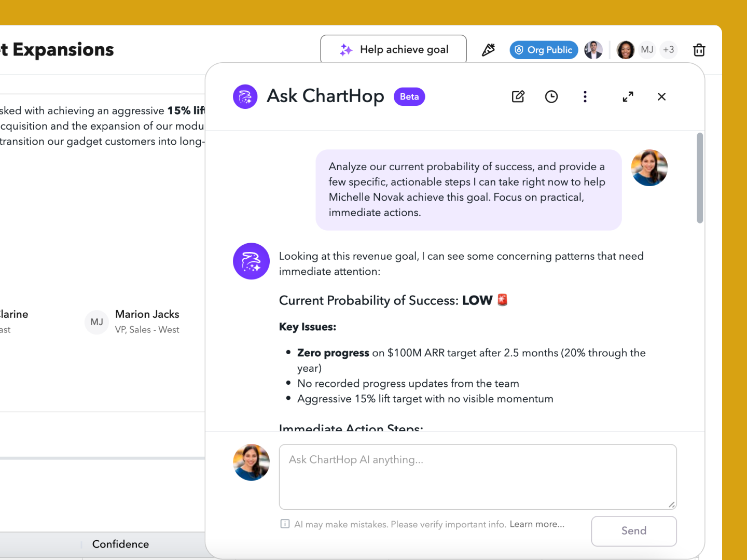Click the ChartHop AI avatar beside response

[251, 261]
